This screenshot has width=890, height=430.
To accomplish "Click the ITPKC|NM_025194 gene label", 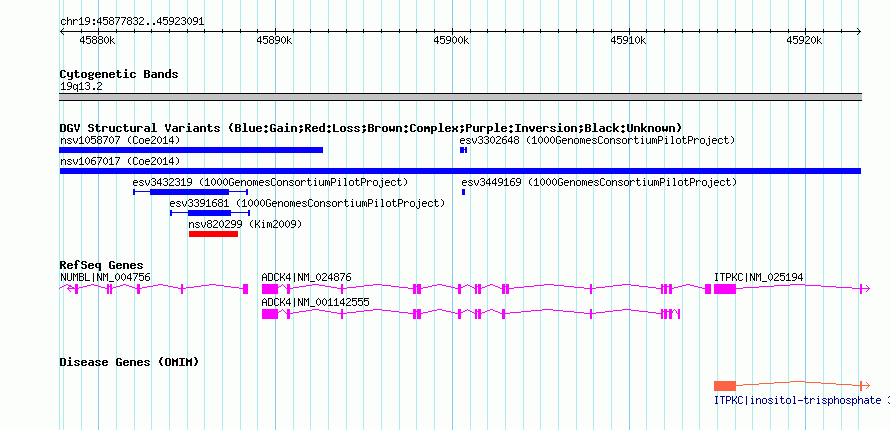I will coord(758,277).
